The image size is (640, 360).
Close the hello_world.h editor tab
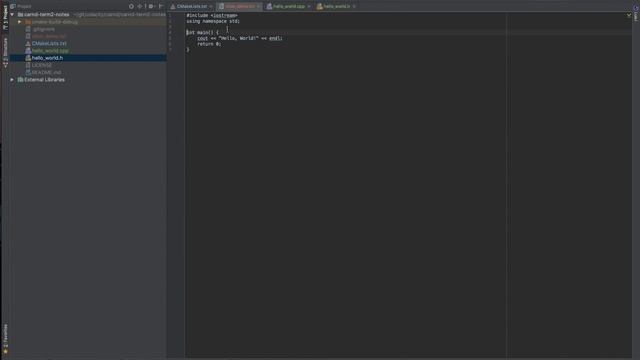click(x=354, y=7)
